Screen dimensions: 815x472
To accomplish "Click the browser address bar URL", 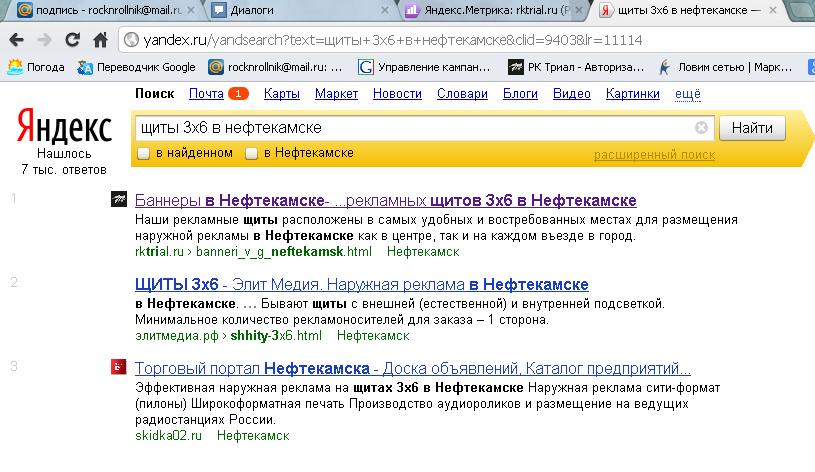I will pos(392,40).
